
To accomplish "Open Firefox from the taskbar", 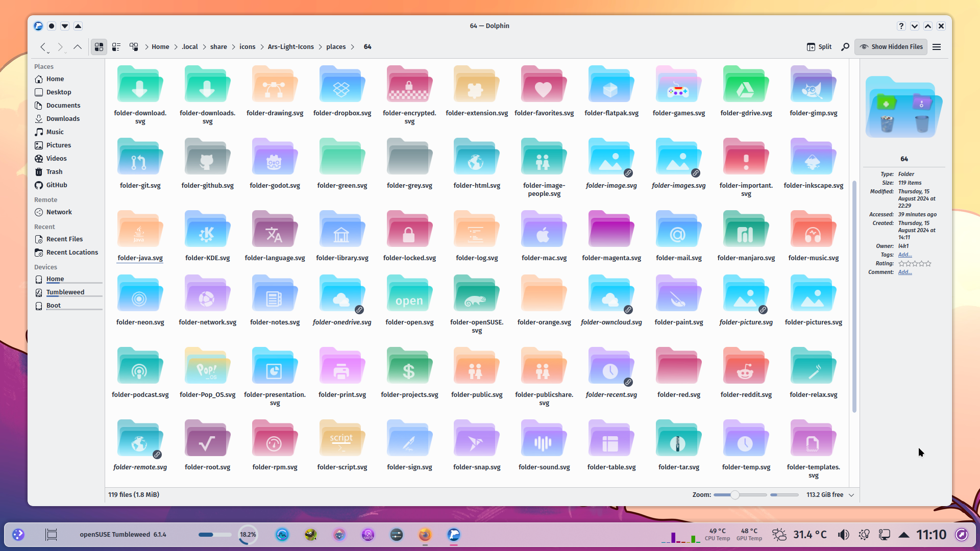I will tap(425, 535).
